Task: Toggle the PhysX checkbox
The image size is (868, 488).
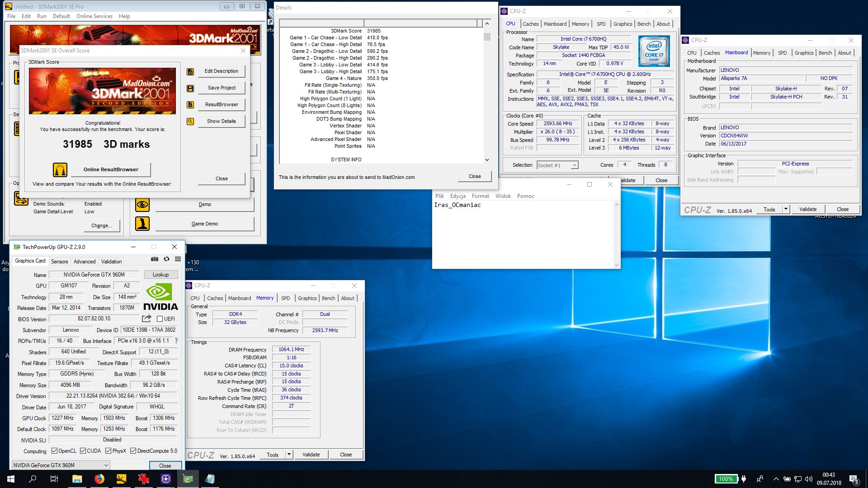Action: pos(108,451)
